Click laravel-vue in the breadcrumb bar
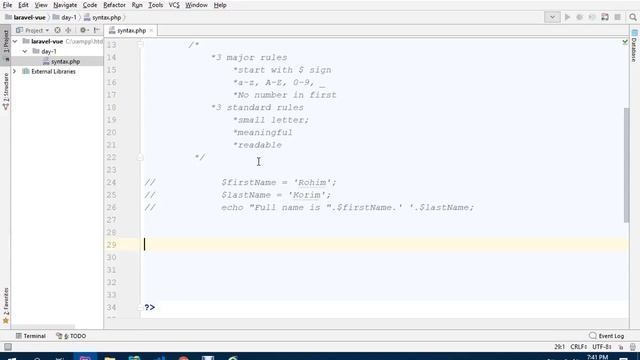Viewport: 640px width, 360px height. click(x=25, y=18)
